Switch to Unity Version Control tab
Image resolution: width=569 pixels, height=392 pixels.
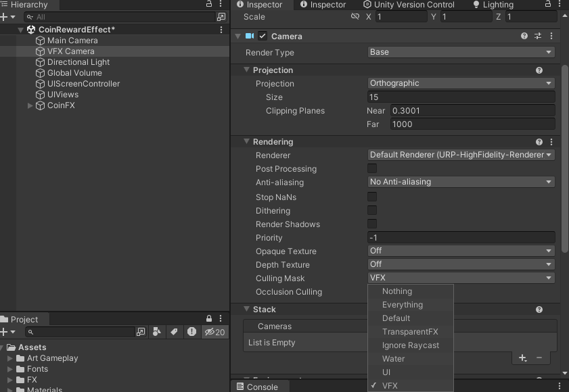(409, 4)
